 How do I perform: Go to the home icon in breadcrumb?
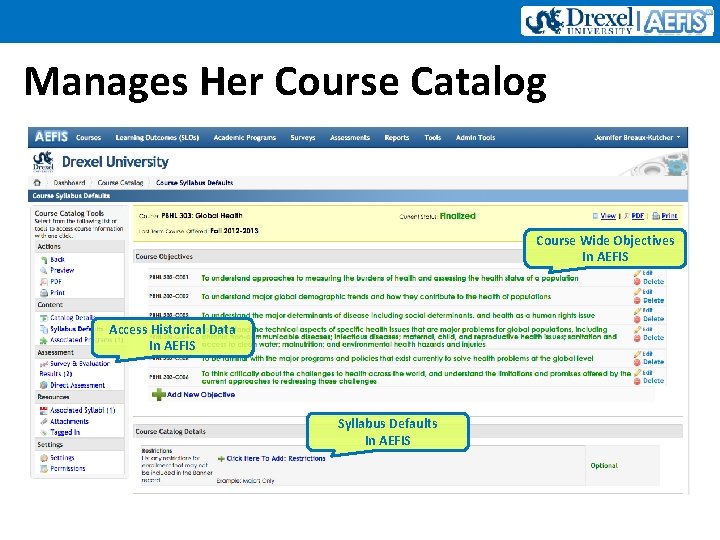(37, 182)
